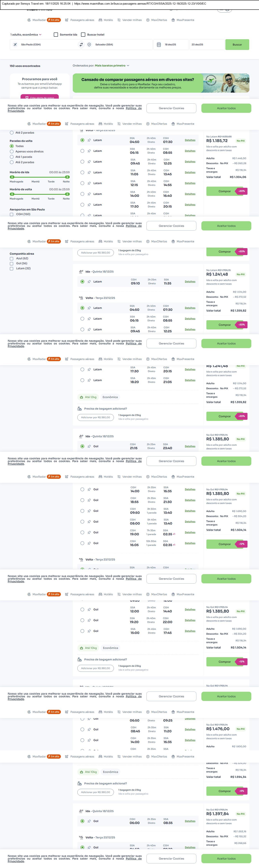Select "Apenas voos diretos" for return stops
The image size is (259, 868).
(x=12, y=152)
